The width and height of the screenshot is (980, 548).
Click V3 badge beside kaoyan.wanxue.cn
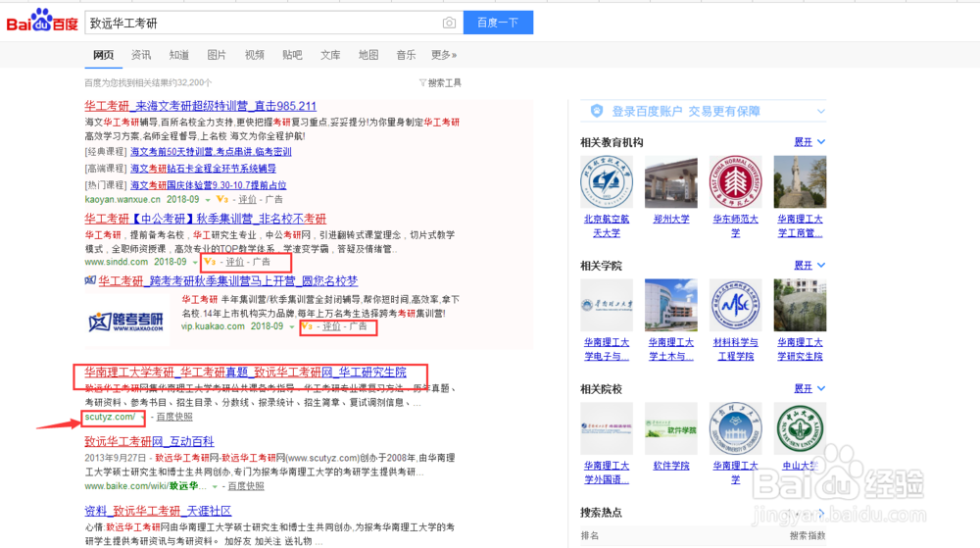[x=221, y=199]
